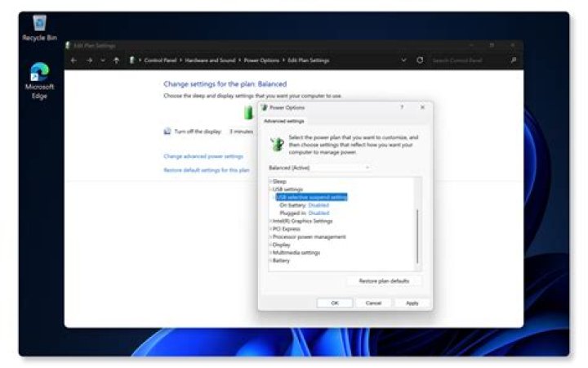588x368 pixels.
Task: Click the Turn off the display icon
Action: coord(167,131)
